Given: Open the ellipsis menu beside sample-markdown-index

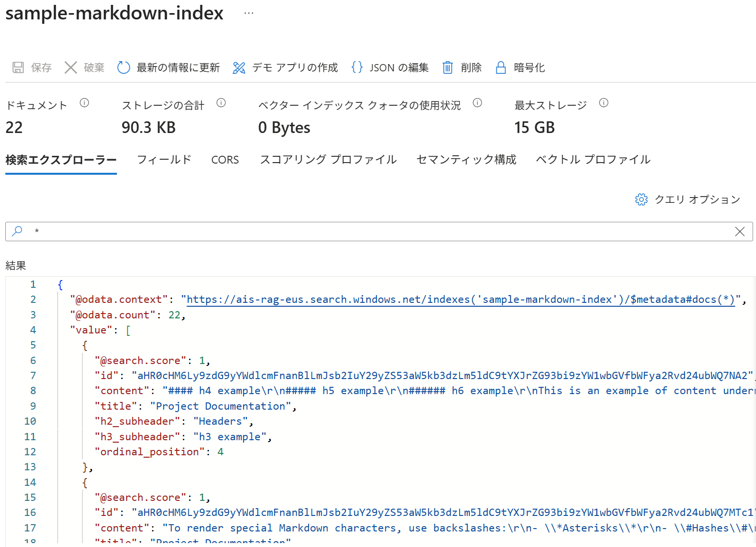Looking at the screenshot, I should click(249, 13).
